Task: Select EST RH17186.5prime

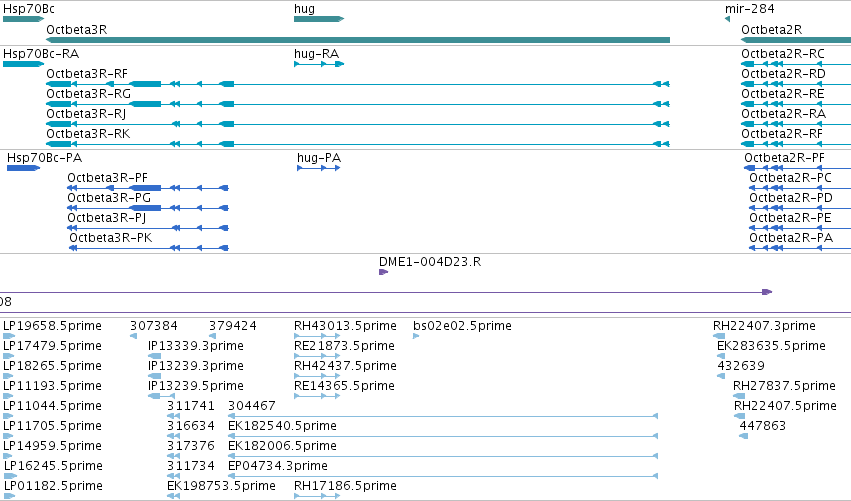Action: tap(345, 487)
